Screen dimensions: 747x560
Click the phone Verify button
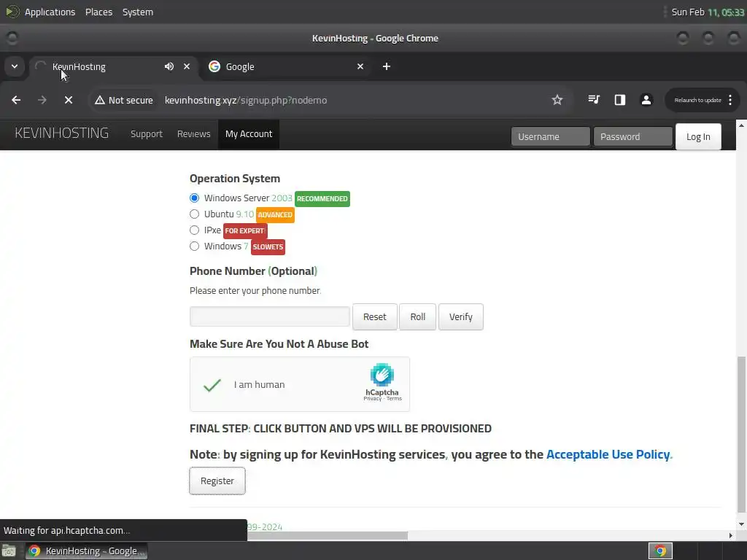click(x=461, y=316)
